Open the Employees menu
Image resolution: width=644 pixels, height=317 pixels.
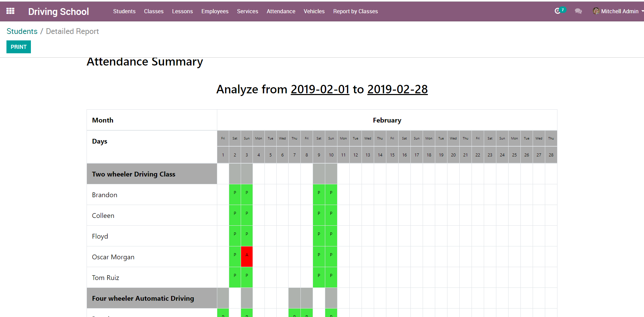(215, 11)
